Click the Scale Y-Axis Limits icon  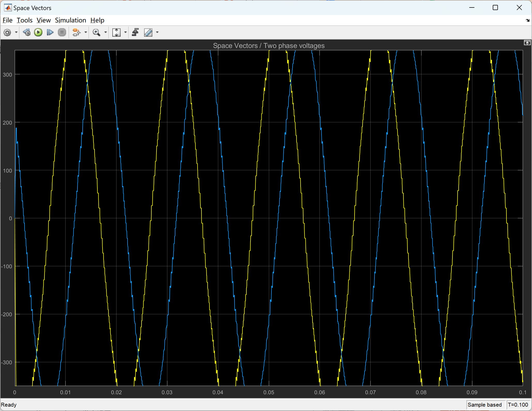[116, 33]
